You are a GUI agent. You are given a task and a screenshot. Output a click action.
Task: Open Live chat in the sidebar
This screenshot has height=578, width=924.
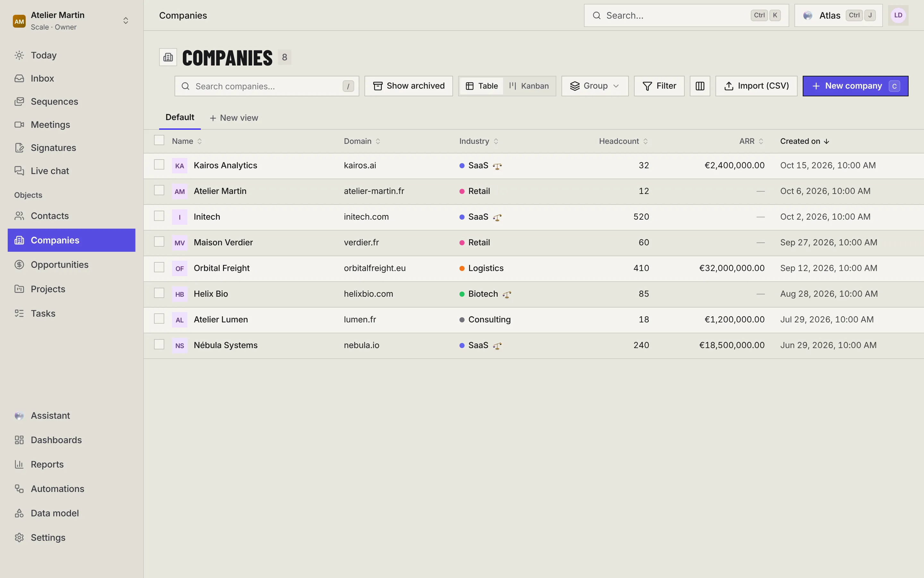tap(72, 171)
